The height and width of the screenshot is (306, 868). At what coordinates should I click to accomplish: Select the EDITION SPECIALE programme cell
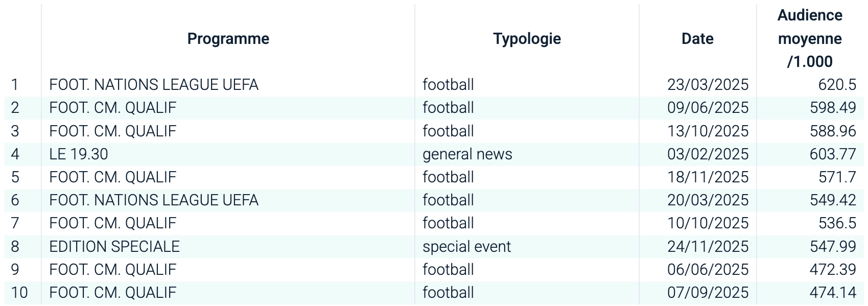(x=114, y=247)
